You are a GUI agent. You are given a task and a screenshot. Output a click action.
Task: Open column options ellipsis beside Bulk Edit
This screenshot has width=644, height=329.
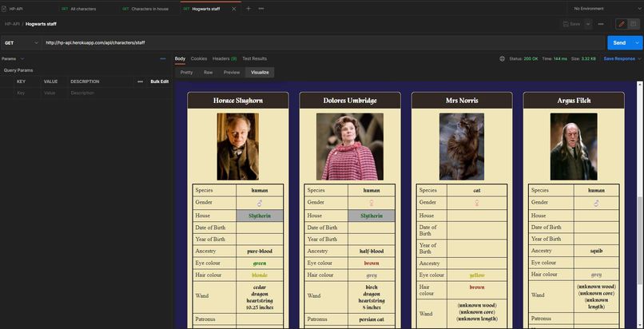pyautogui.click(x=140, y=81)
